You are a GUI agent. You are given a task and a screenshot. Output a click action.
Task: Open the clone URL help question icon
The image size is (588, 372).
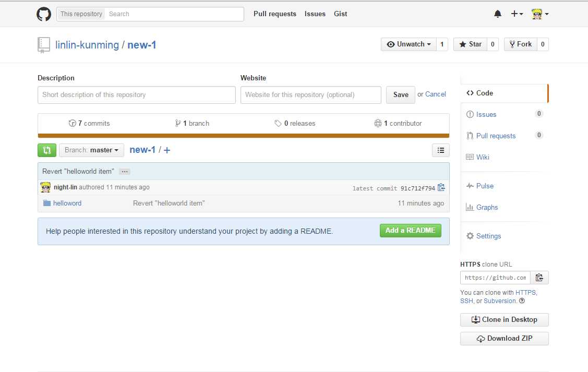[522, 301]
